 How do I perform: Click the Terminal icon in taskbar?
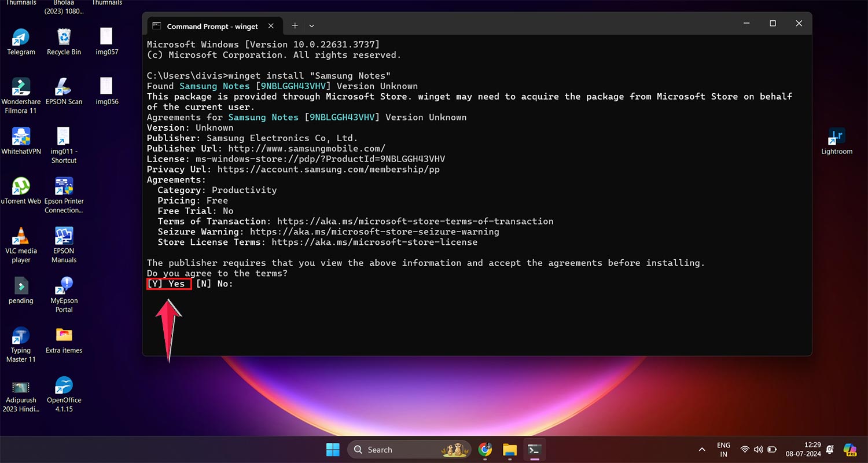(x=534, y=450)
